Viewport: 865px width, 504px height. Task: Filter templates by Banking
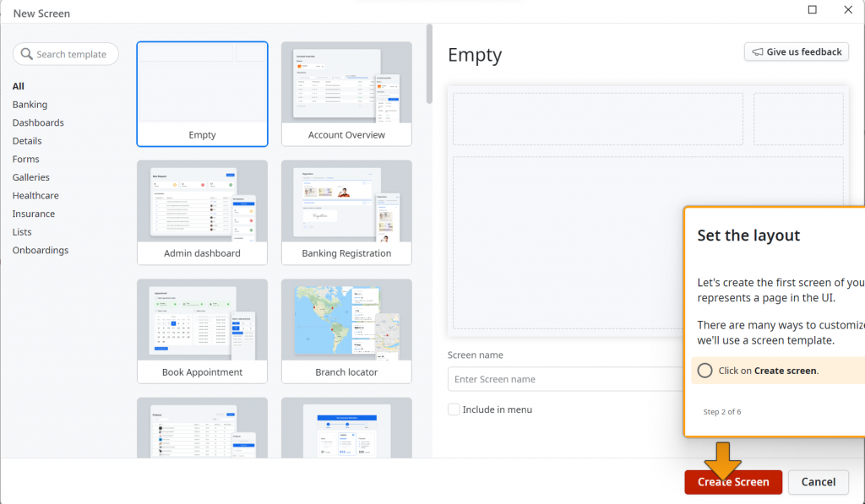point(30,104)
